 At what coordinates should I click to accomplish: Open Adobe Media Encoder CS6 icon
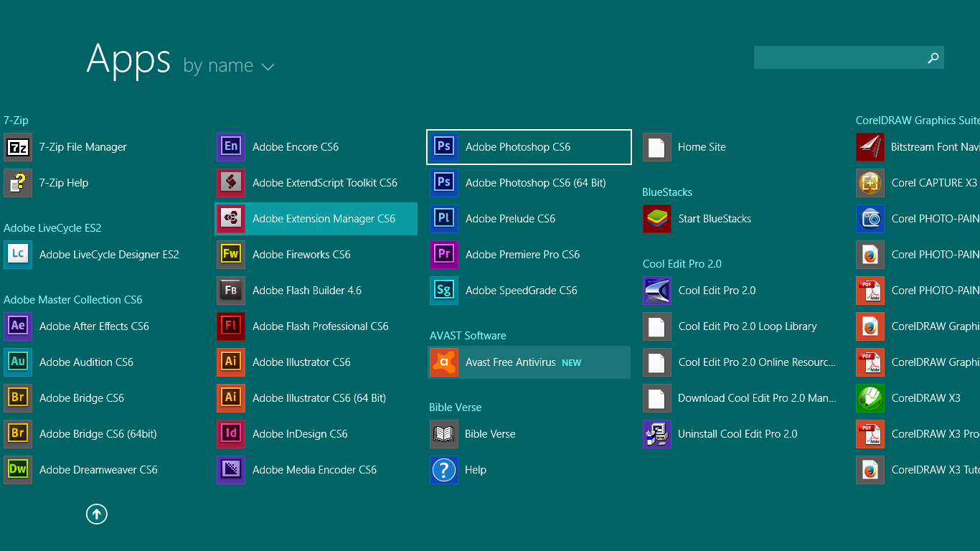[x=231, y=470]
